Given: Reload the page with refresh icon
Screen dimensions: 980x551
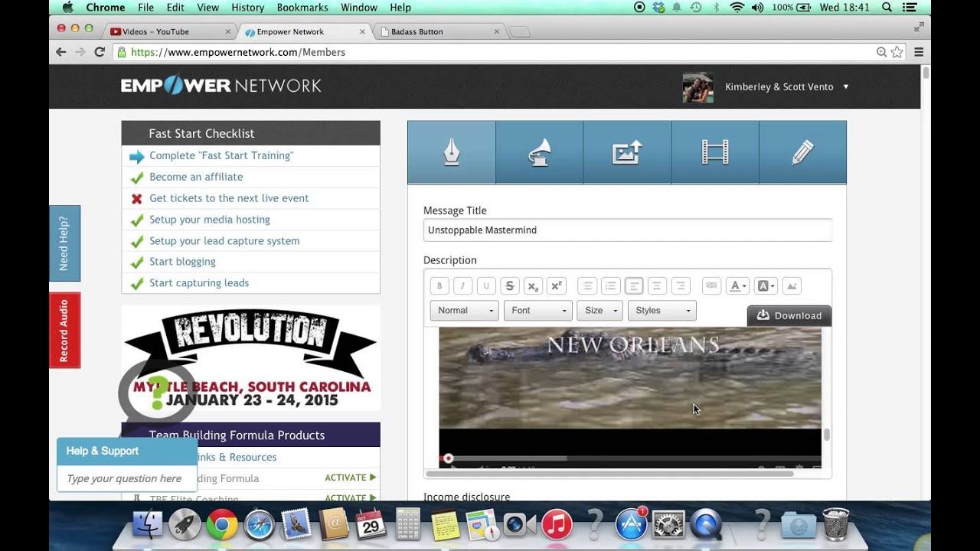Looking at the screenshot, I should (100, 52).
